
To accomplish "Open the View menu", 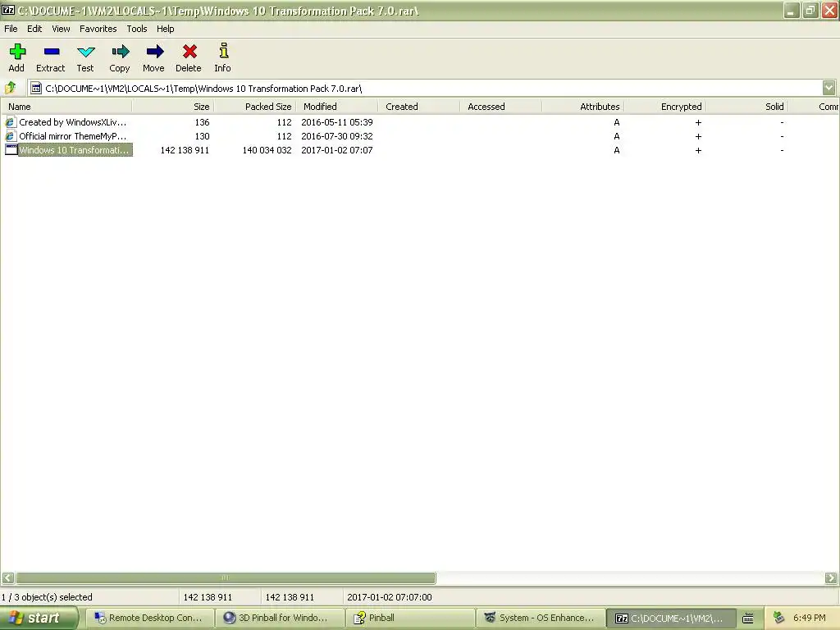I will [x=61, y=29].
